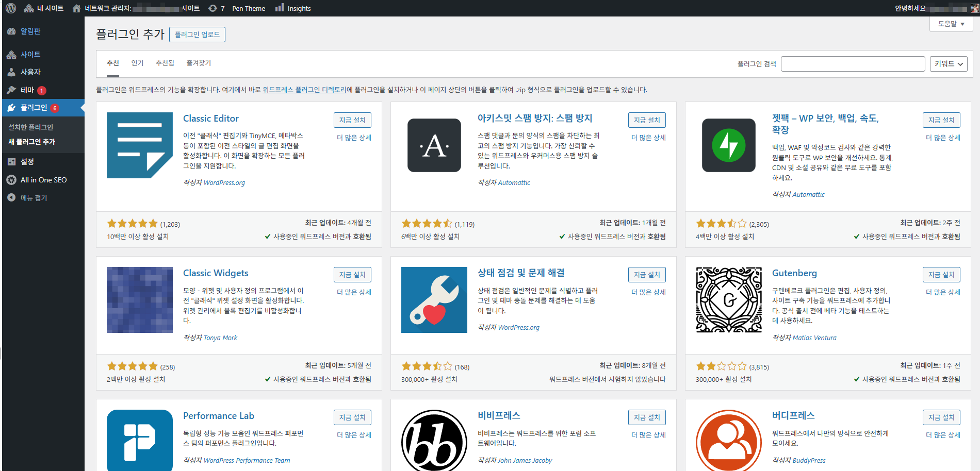The image size is (980, 471).
Task: Click the Gutenberg plugin icon
Action: click(x=729, y=300)
